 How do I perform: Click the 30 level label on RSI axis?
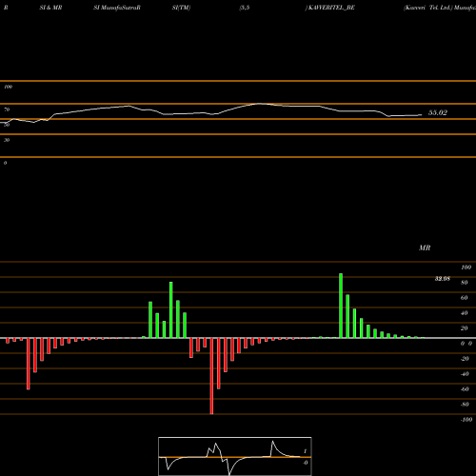coord(7,140)
